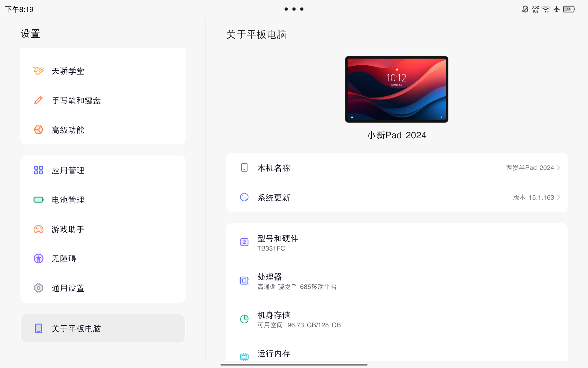This screenshot has height=368, width=588.
Task: Open 系统更新 to check version 15.1.163
Action: 397,197
